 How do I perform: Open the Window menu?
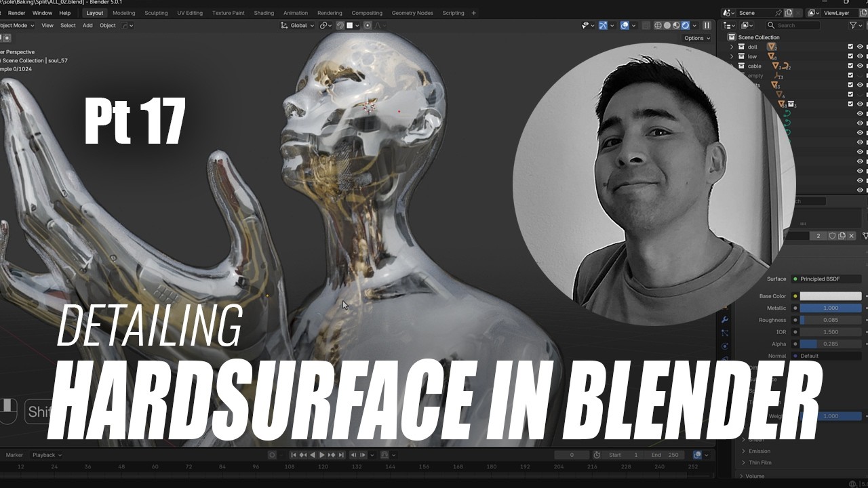pos(42,13)
